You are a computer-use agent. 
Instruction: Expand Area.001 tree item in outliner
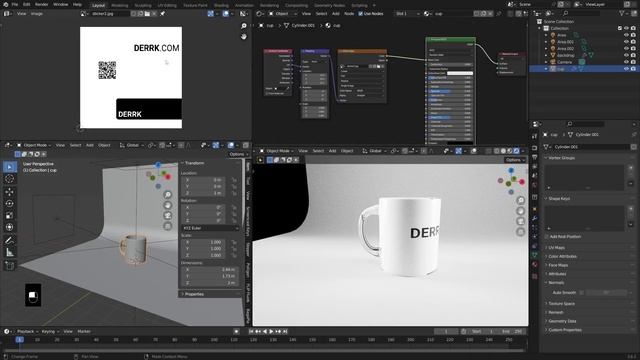click(x=546, y=42)
